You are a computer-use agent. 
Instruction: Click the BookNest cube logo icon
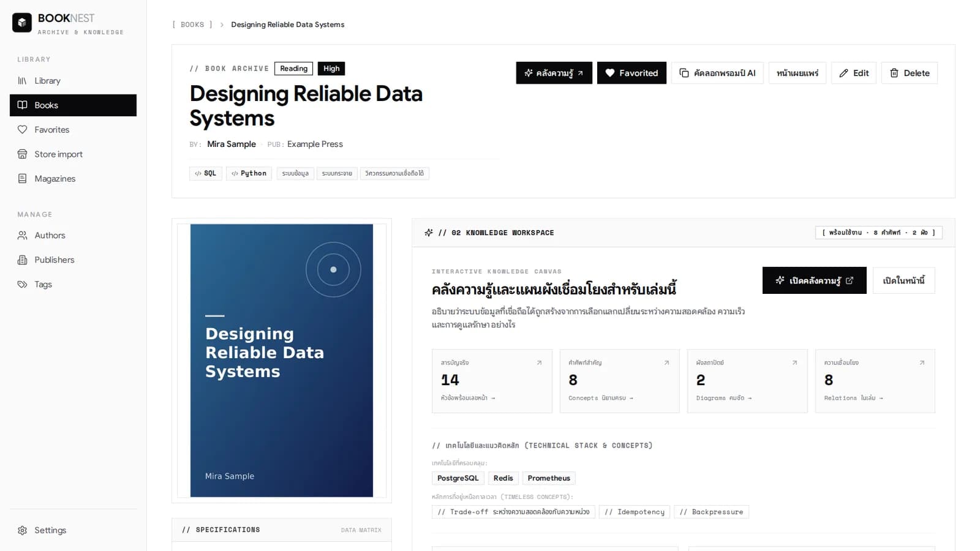22,23
